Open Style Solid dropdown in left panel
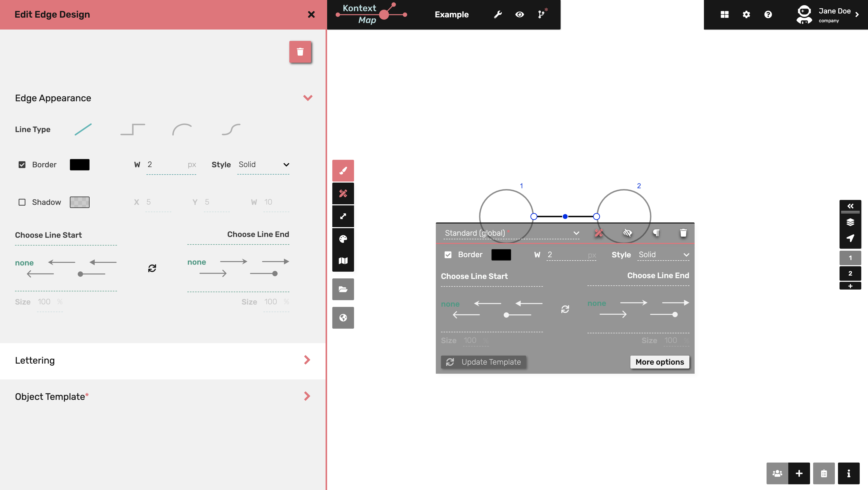This screenshot has height=490, width=868. pyautogui.click(x=263, y=164)
